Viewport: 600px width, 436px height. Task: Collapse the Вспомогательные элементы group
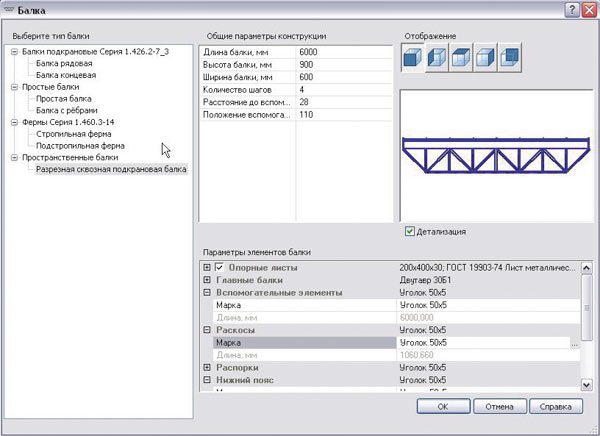[x=207, y=293]
